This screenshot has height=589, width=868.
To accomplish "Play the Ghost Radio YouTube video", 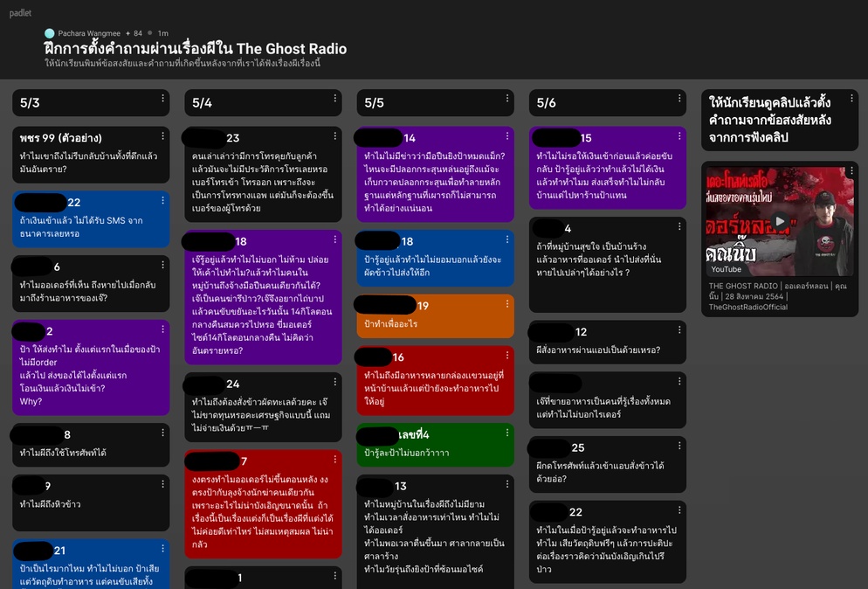I will point(780,221).
